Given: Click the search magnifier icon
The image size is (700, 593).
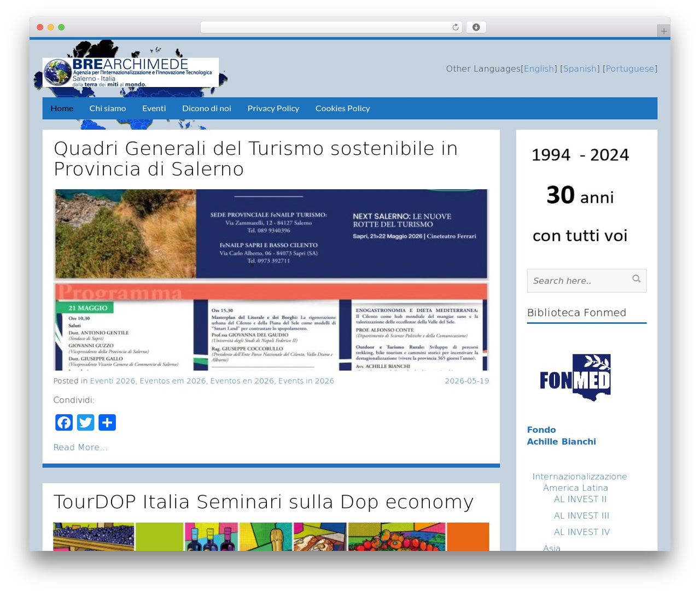Looking at the screenshot, I should (x=637, y=279).
